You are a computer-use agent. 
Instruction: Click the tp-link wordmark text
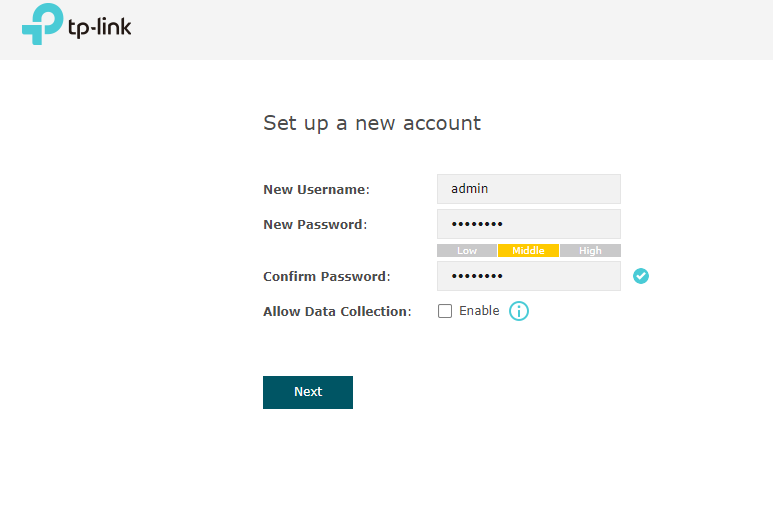(x=100, y=27)
